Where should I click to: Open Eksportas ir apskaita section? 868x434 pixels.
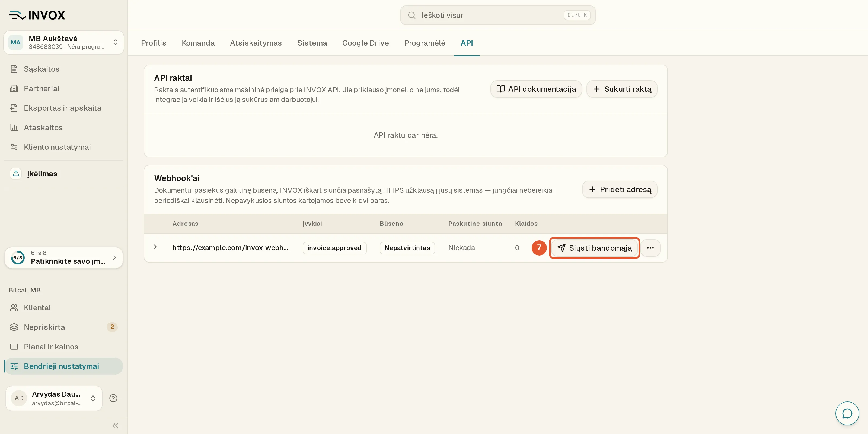click(64, 108)
